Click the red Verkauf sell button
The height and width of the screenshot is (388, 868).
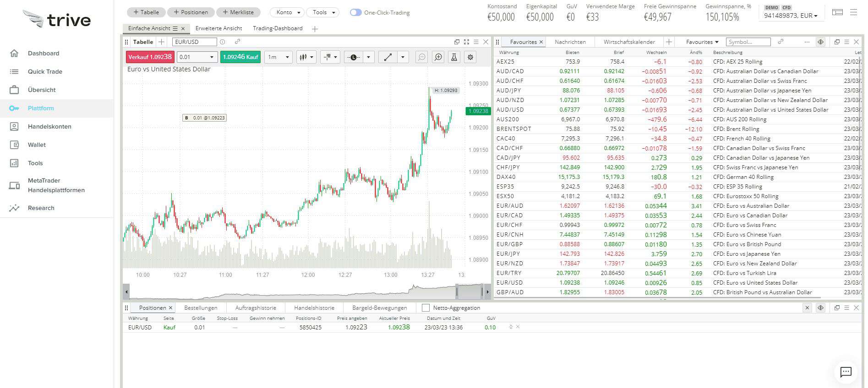pyautogui.click(x=150, y=57)
